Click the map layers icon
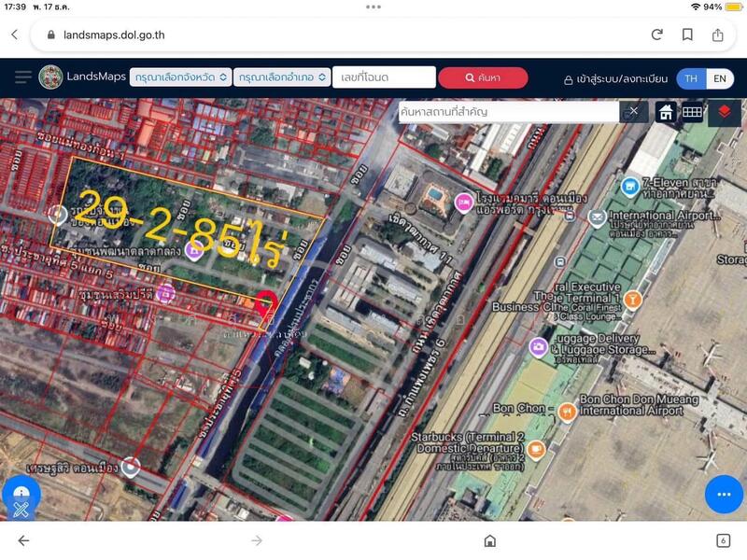747x560 pixels. click(724, 112)
